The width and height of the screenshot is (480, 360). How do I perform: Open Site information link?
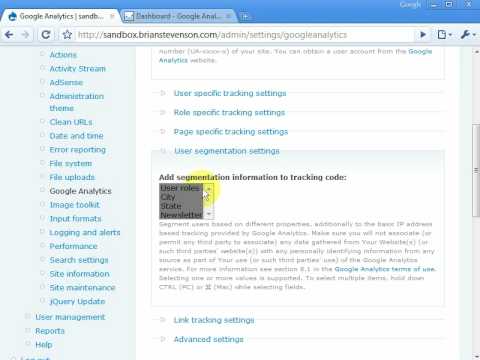coord(79,274)
